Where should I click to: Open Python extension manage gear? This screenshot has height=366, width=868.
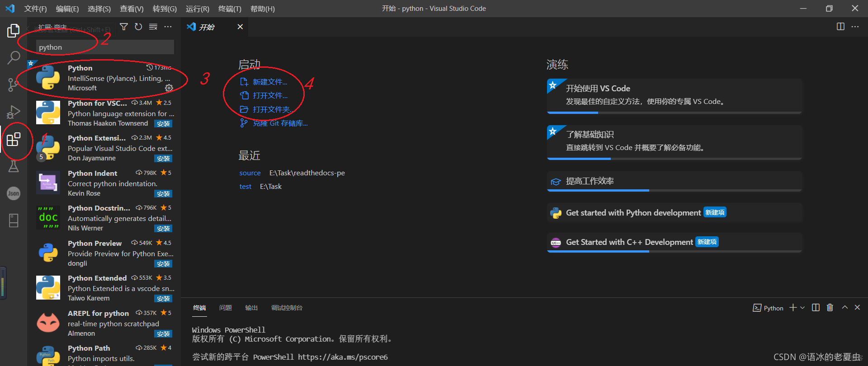(x=169, y=88)
